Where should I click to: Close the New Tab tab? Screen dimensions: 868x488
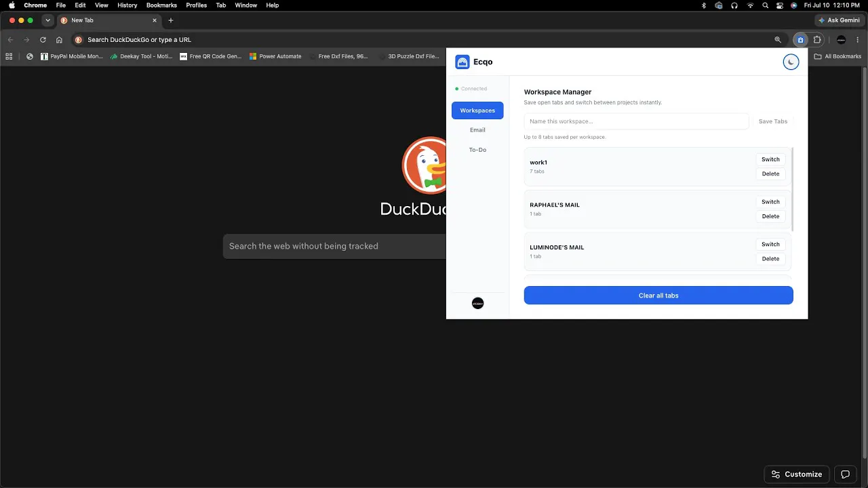tap(155, 20)
